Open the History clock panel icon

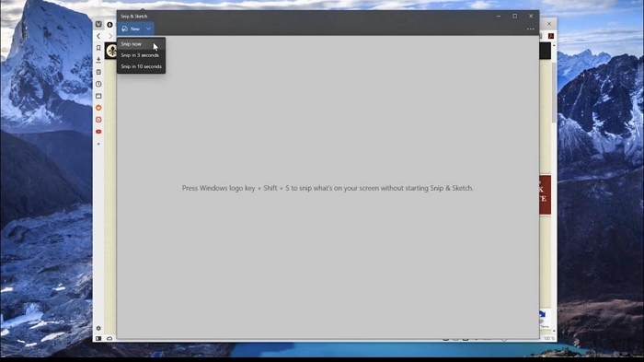pyautogui.click(x=98, y=84)
